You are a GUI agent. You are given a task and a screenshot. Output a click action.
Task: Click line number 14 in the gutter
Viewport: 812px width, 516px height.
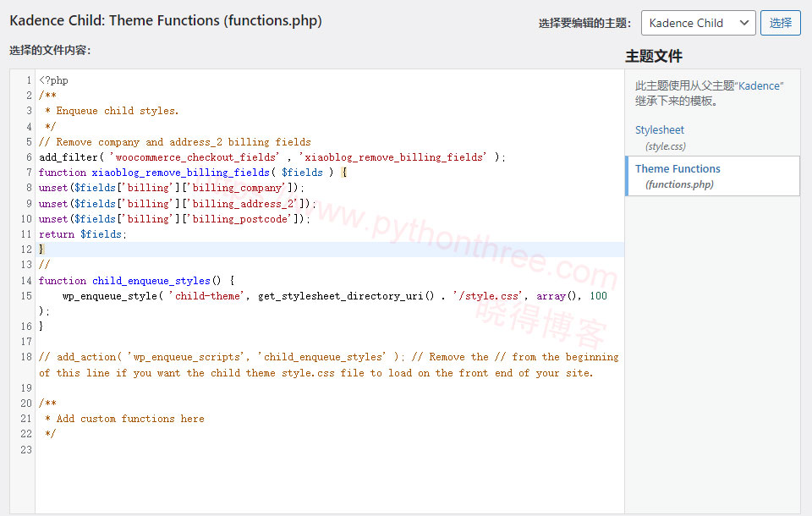25,281
